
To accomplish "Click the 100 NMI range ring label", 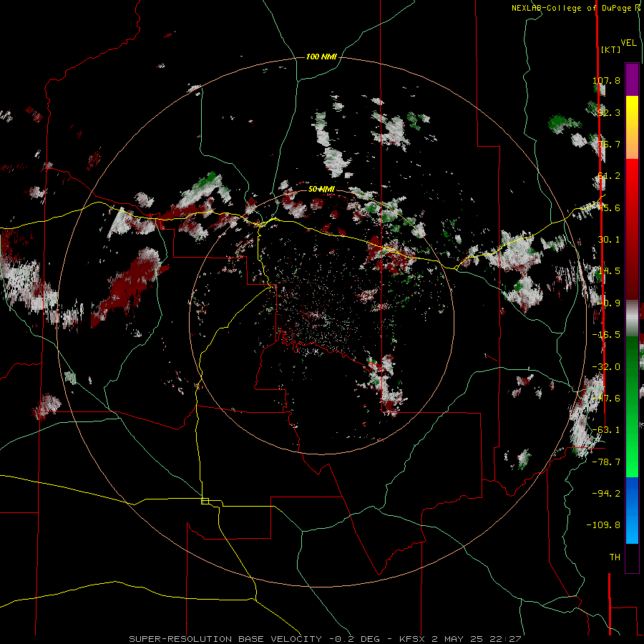I will coord(321,57).
